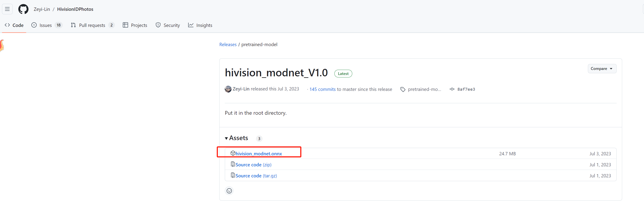This screenshot has height=214, width=644.
Task: Open the Compare dropdown
Action: click(x=602, y=69)
